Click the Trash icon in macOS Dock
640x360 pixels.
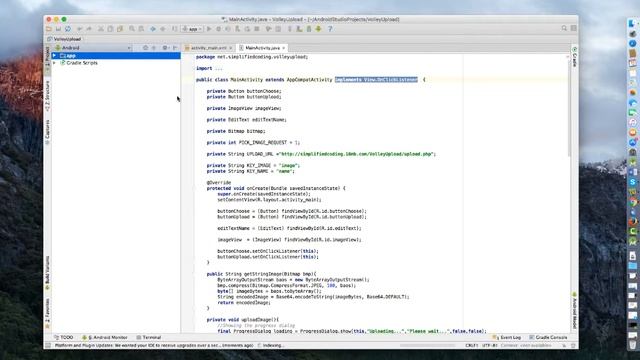632,345
